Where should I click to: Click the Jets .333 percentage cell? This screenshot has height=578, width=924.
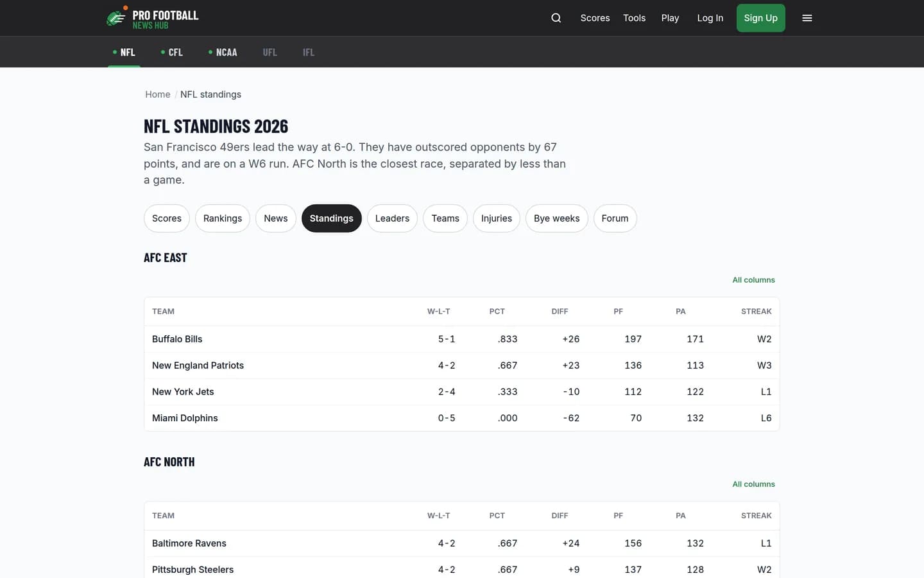coord(507,392)
